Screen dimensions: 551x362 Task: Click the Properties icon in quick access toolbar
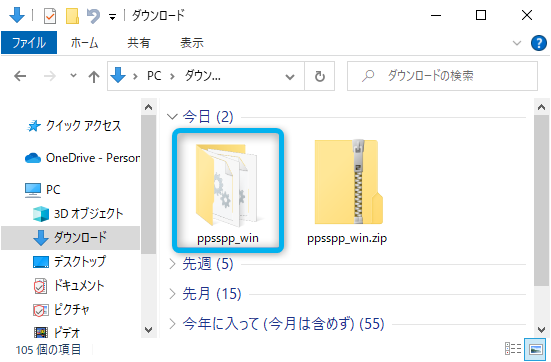tap(50, 16)
